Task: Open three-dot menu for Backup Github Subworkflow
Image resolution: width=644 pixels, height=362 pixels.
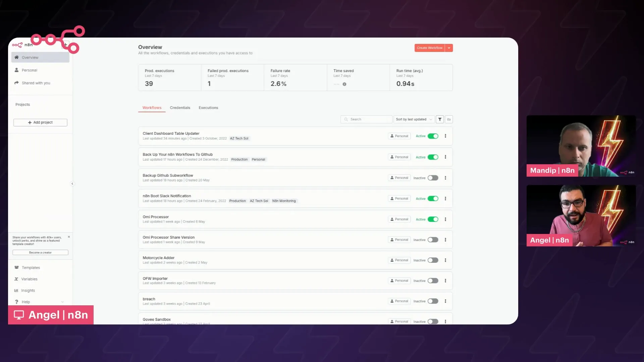Action: click(445, 178)
